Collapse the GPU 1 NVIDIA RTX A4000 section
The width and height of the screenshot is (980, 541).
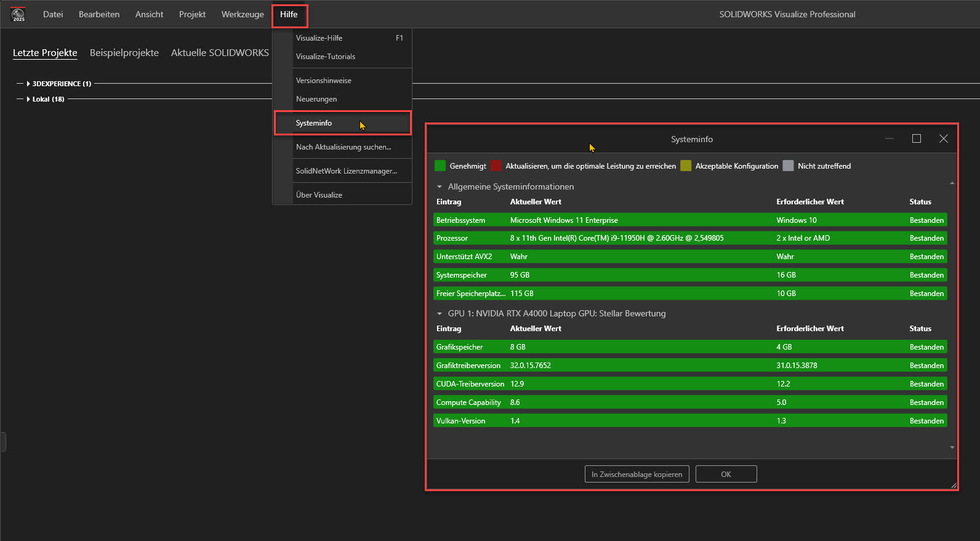point(440,313)
